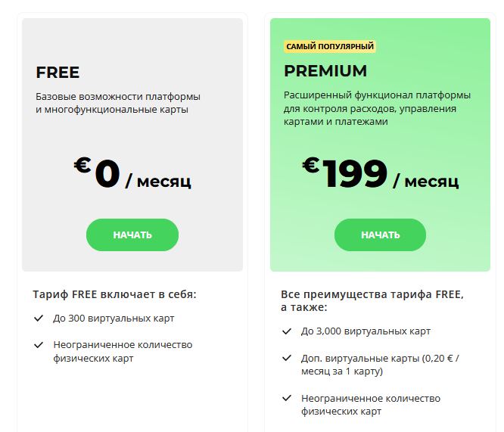
Task: Click the "САМЫЙ ПОПУЛЯРНЫЙ" badge
Action: click(x=330, y=47)
